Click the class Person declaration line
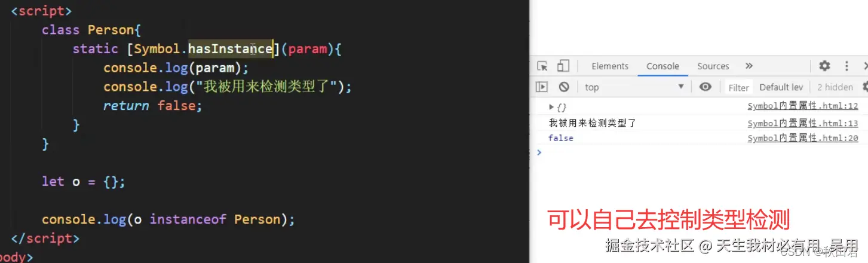The height and width of the screenshot is (263, 868). [91, 30]
